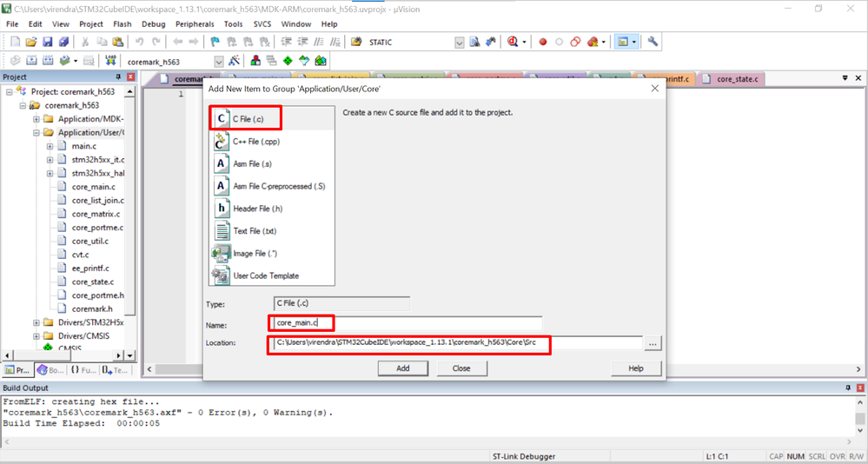This screenshot has width=868, height=464.
Task: Open the File menu
Action: [x=12, y=24]
